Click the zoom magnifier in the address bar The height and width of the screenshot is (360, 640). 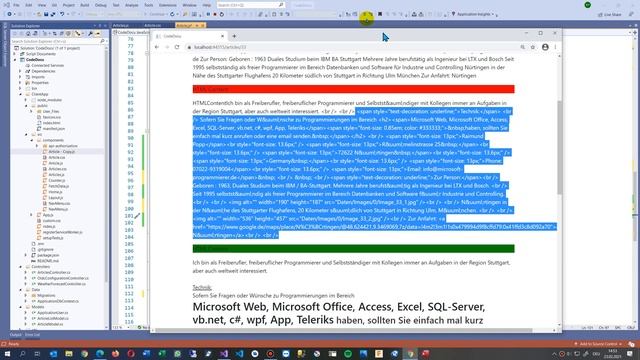(522, 47)
